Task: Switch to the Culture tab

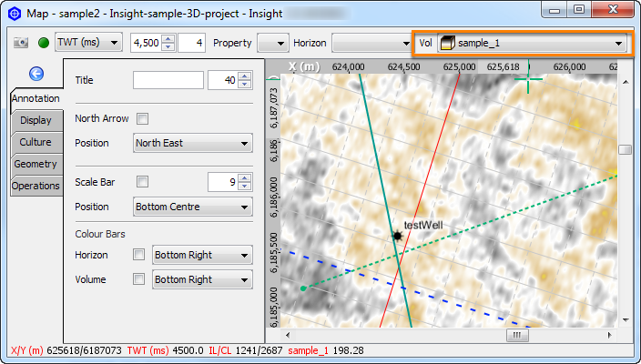Action: (x=36, y=142)
